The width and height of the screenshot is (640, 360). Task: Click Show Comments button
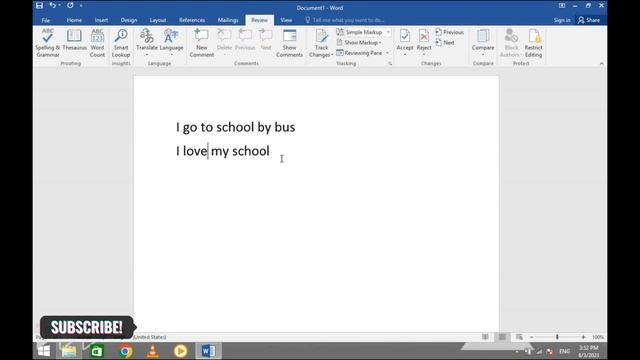tap(289, 43)
